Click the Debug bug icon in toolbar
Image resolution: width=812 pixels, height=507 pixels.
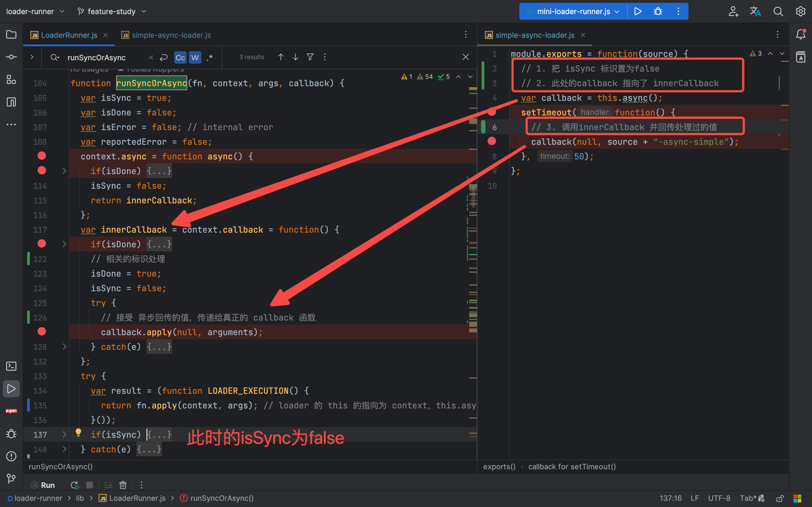point(658,11)
